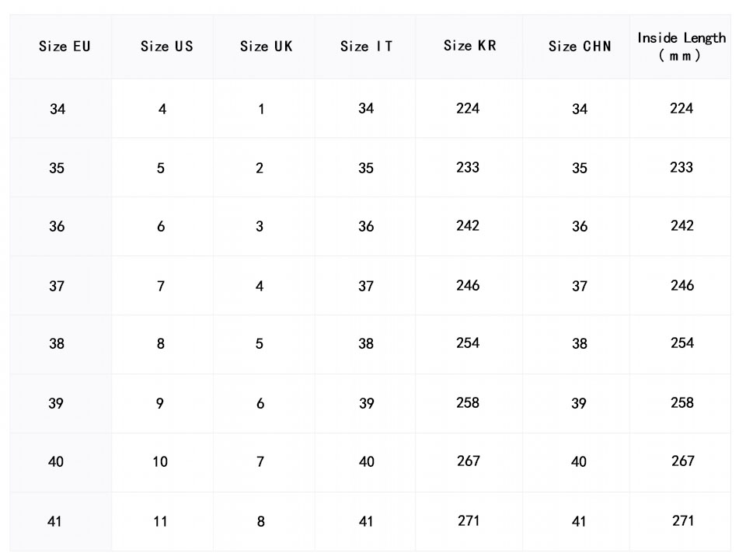Select KR size 233 cell
Screen dimensions: 739x560
[x=468, y=168]
